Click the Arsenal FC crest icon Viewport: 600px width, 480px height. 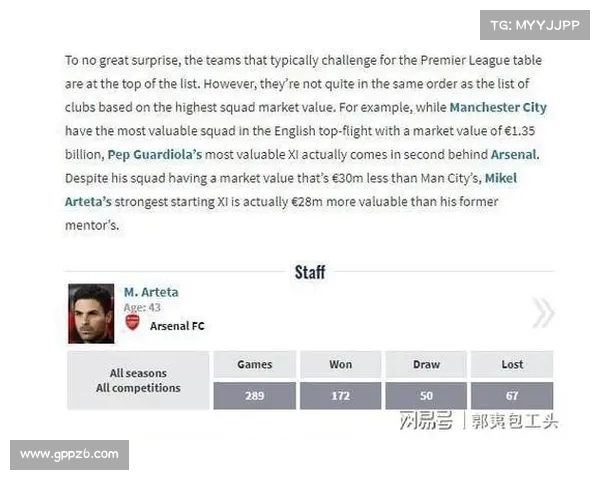click(132, 322)
